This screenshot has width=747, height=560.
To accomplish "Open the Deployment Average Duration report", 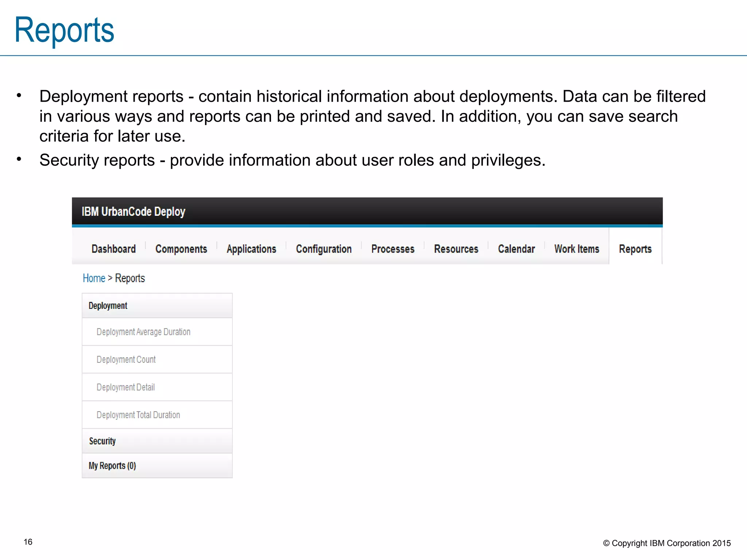I will point(143,332).
